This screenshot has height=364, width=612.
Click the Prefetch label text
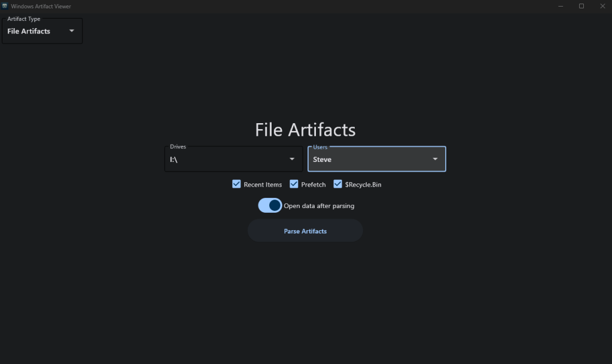pyautogui.click(x=313, y=185)
